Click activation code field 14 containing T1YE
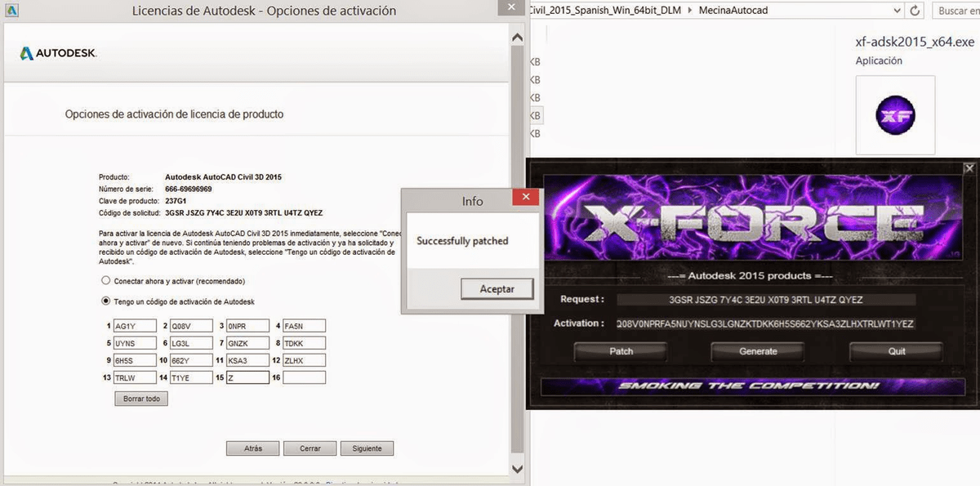Viewport: 980px width, 486px height. [191, 377]
